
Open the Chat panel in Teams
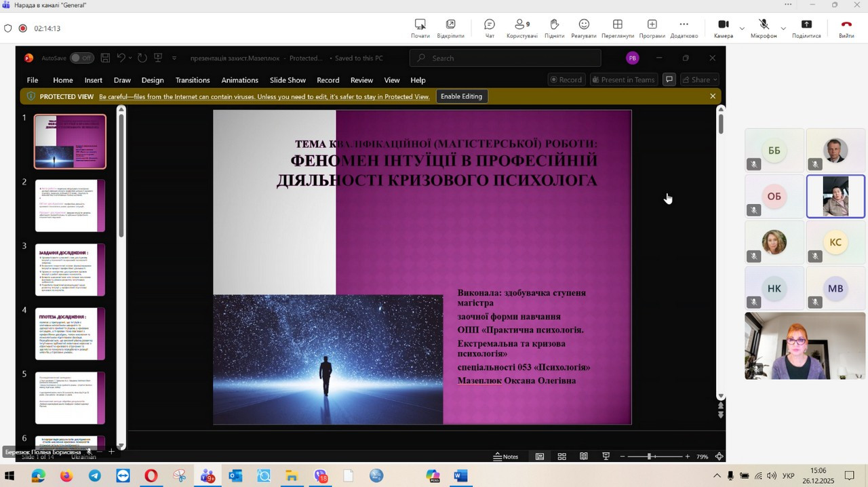click(x=489, y=28)
